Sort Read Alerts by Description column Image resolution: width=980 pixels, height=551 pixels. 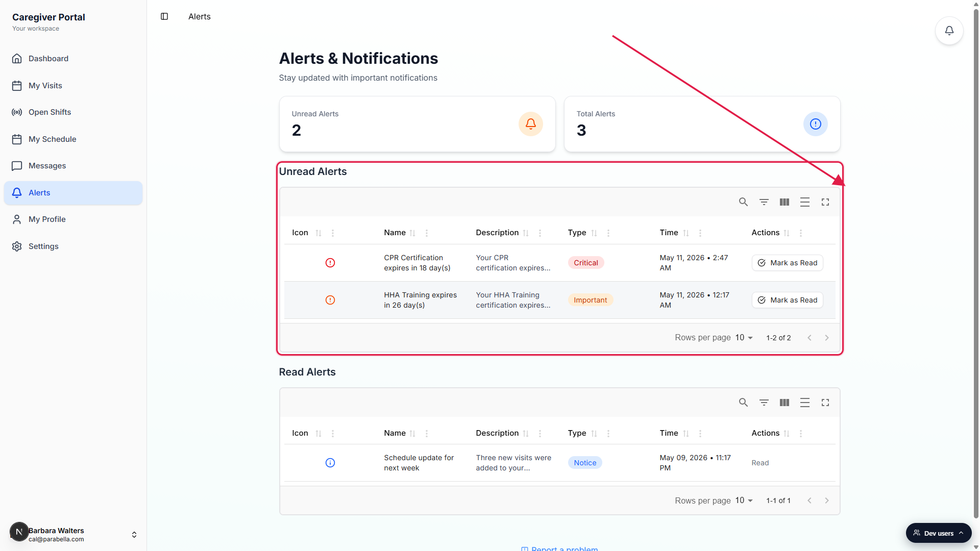(x=526, y=434)
